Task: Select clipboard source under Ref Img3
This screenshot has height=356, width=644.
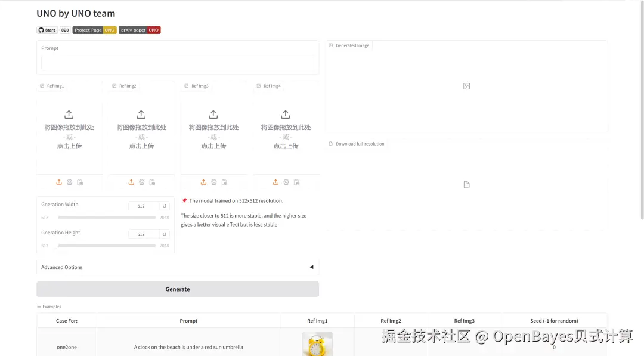Action: (x=225, y=182)
